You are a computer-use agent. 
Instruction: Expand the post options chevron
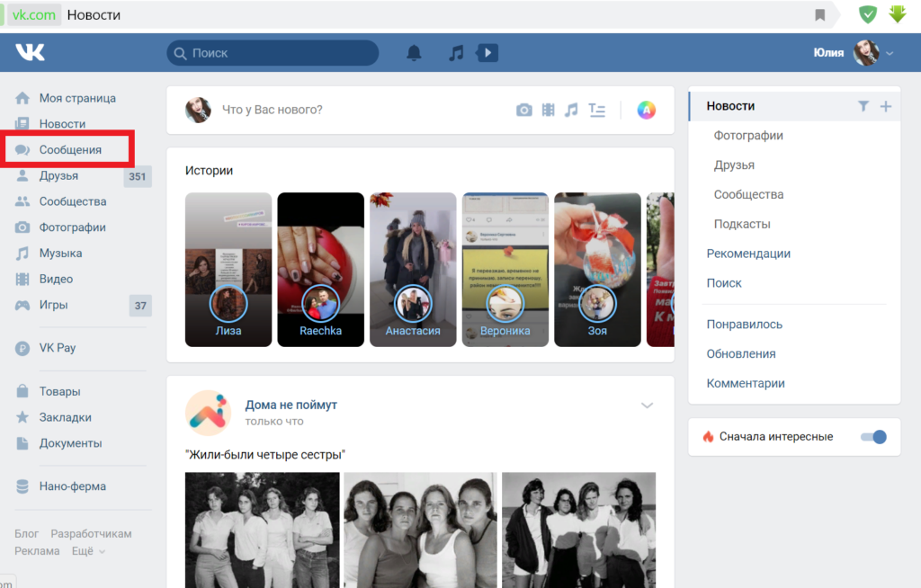(x=647, y=405)
